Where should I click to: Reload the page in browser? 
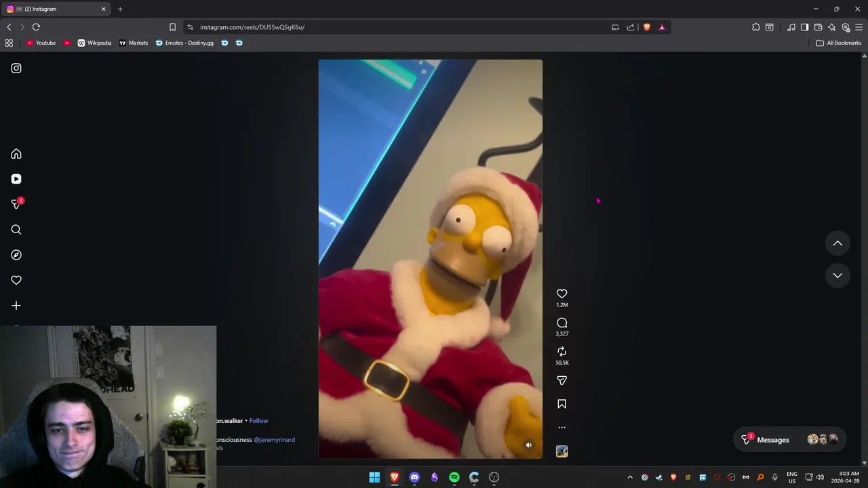pos(36,27)
